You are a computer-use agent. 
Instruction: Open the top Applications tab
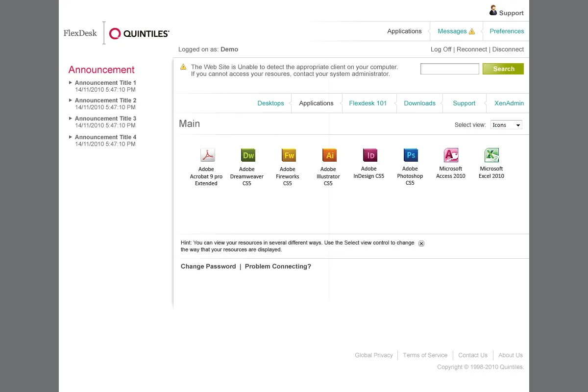(404, 31)
